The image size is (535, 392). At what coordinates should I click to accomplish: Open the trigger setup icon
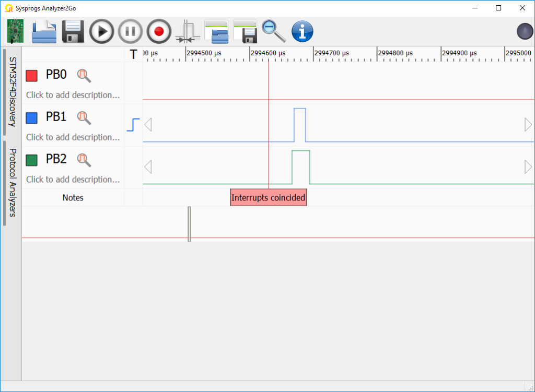coord(187,31)
